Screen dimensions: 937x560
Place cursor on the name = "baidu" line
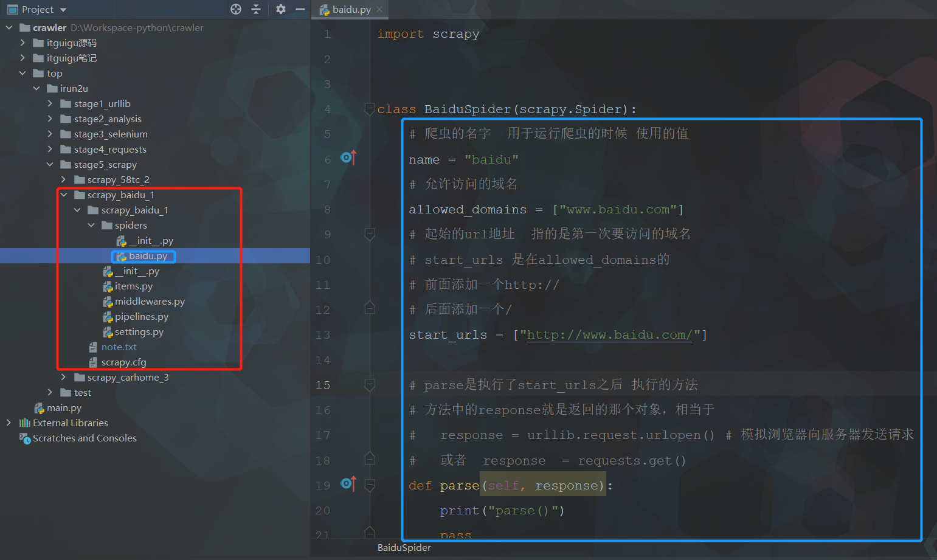tap(464, 159)
